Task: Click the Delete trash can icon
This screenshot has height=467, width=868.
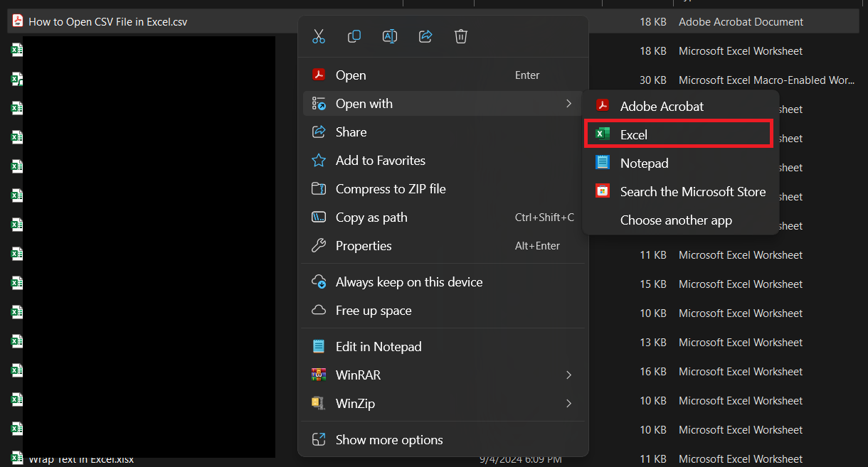Action: click(x=461, y=36)
